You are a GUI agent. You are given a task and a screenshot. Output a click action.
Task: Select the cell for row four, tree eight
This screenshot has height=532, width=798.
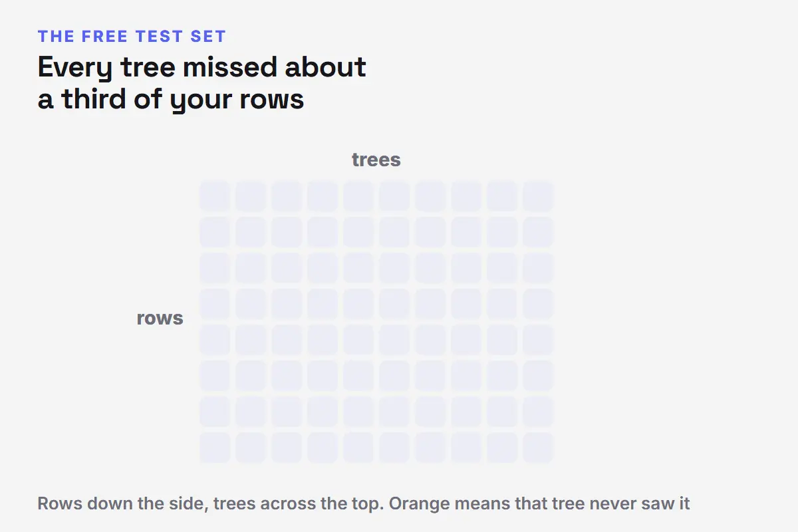[466, 304]
